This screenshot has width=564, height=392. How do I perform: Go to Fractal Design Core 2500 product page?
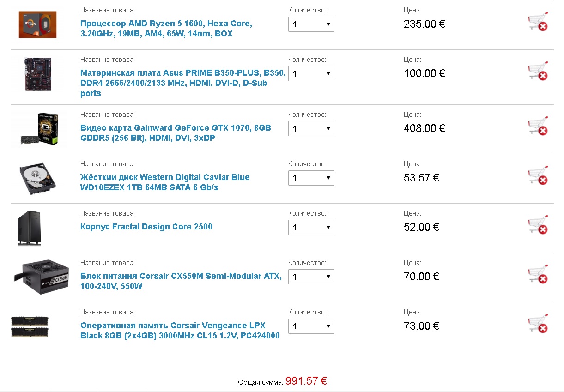click(146, 227)
